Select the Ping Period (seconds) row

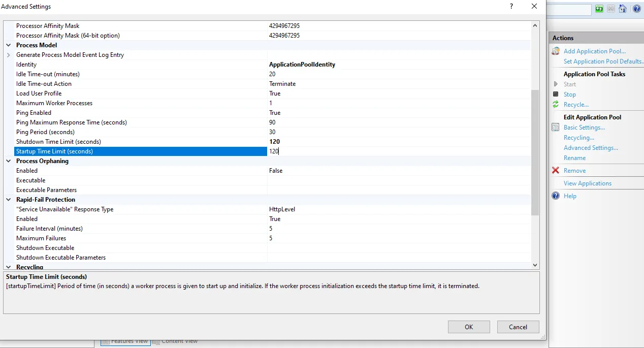click(272, 132)
